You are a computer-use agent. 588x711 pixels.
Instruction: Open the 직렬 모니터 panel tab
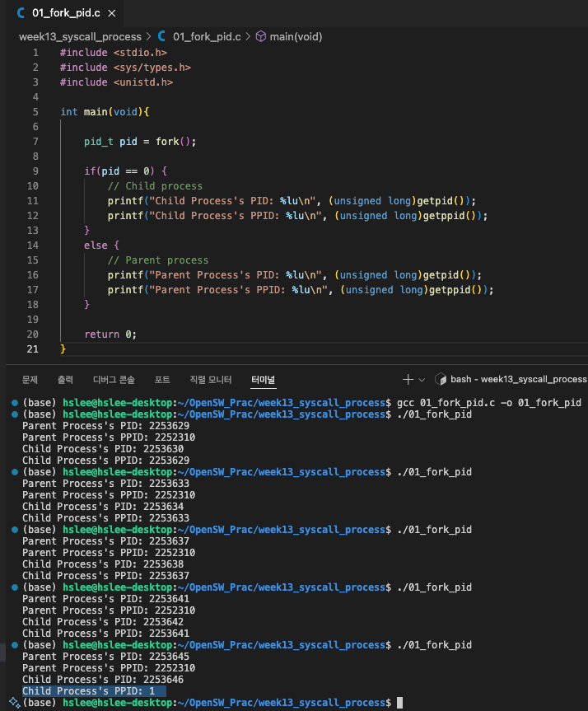[x=210, y=380]
